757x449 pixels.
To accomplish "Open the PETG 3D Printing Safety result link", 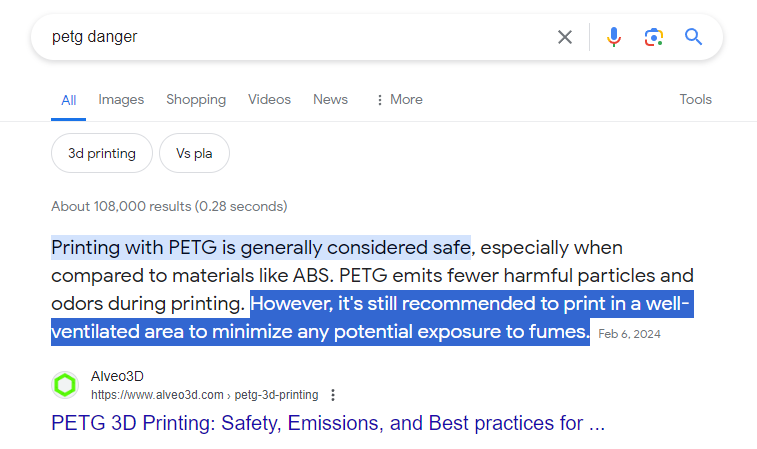I will (x=328, y=424).
